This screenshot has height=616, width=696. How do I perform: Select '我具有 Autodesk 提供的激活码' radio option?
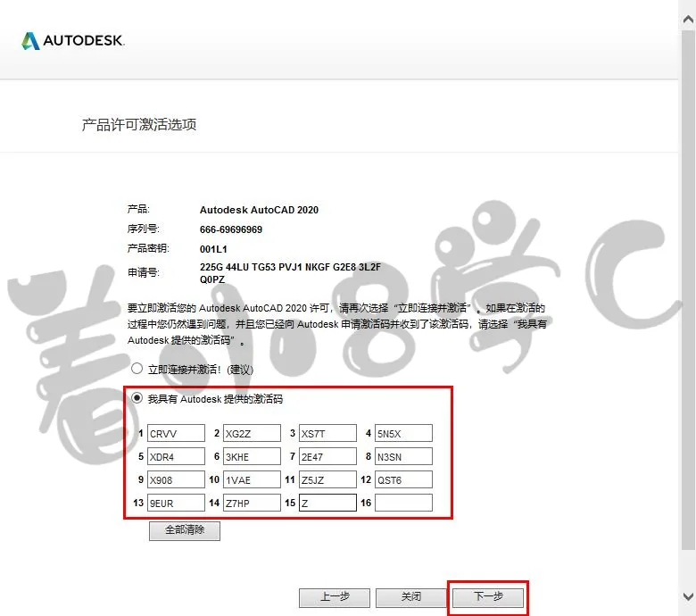(x=137, y=398)
